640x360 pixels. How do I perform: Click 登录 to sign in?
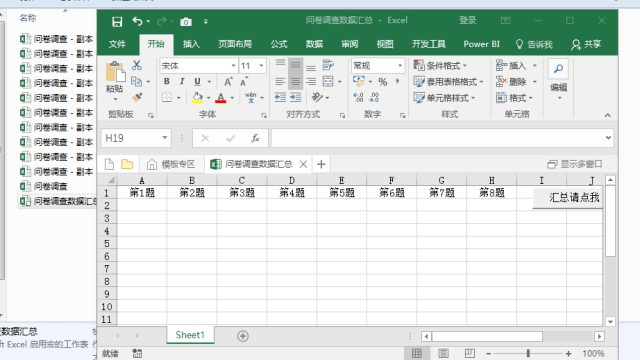click(x=468, y=20)
